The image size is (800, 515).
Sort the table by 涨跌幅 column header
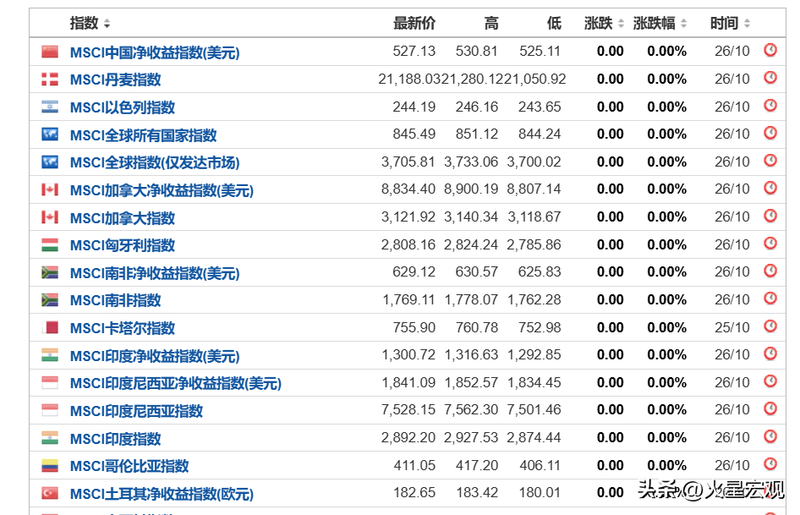(x=660, y=23)
